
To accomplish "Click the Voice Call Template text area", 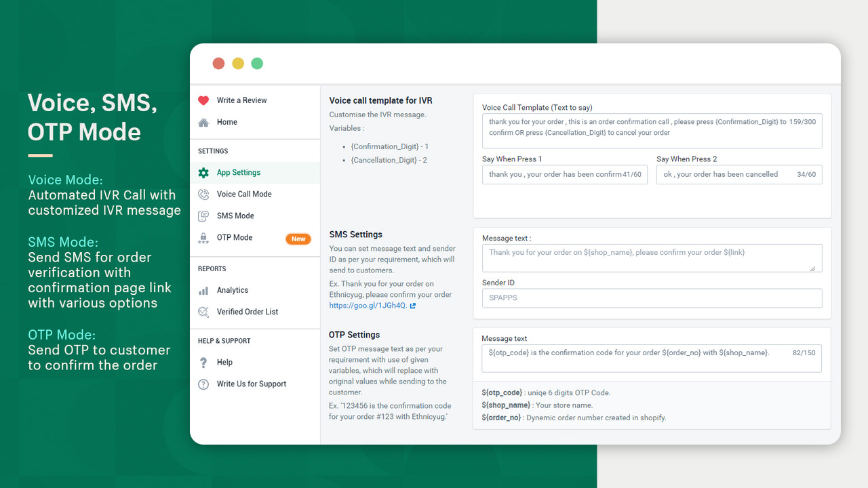I will pyautogui.click(x=652, y=131).
